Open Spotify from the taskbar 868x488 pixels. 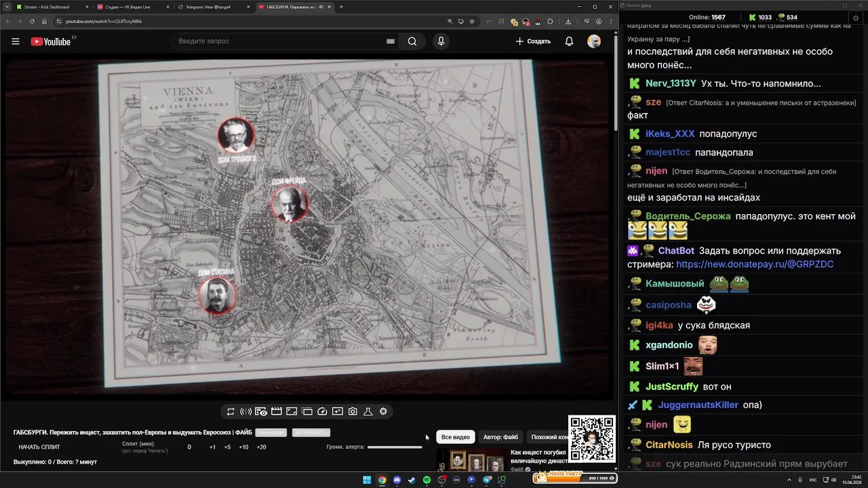[427, 480]
